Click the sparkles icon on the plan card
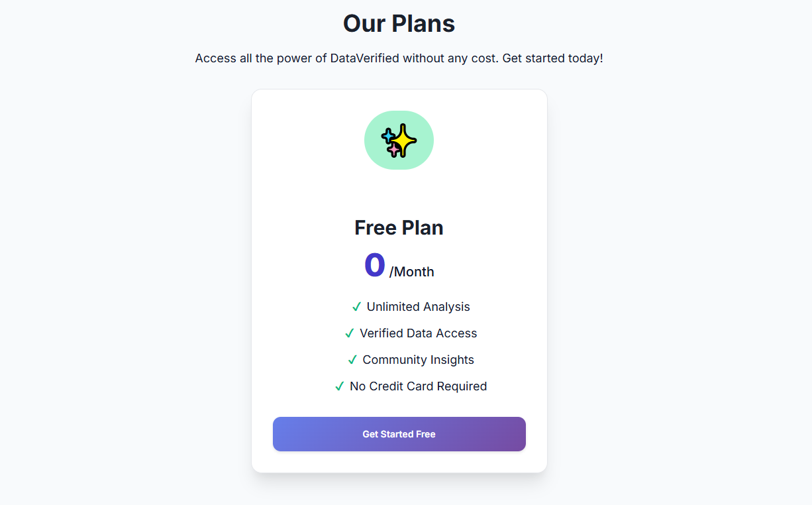This screenshot has width=812, height=505. (x=399, y=140)
